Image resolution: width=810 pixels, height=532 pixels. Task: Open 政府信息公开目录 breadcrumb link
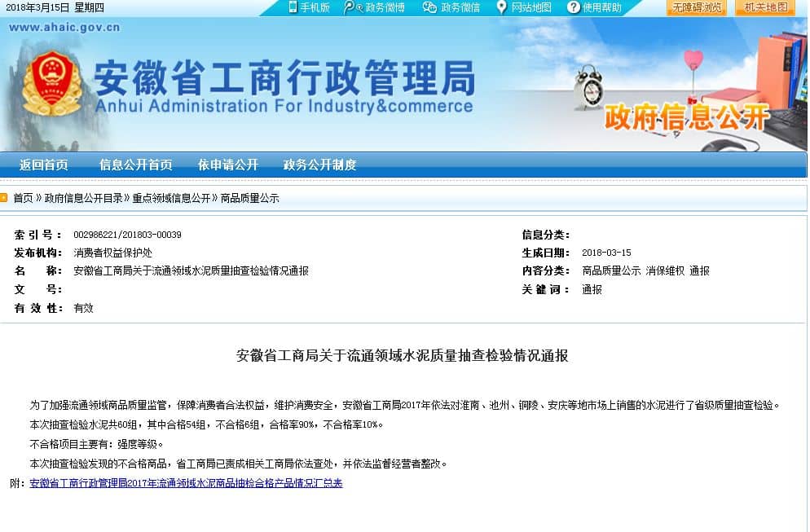point(84,198)
